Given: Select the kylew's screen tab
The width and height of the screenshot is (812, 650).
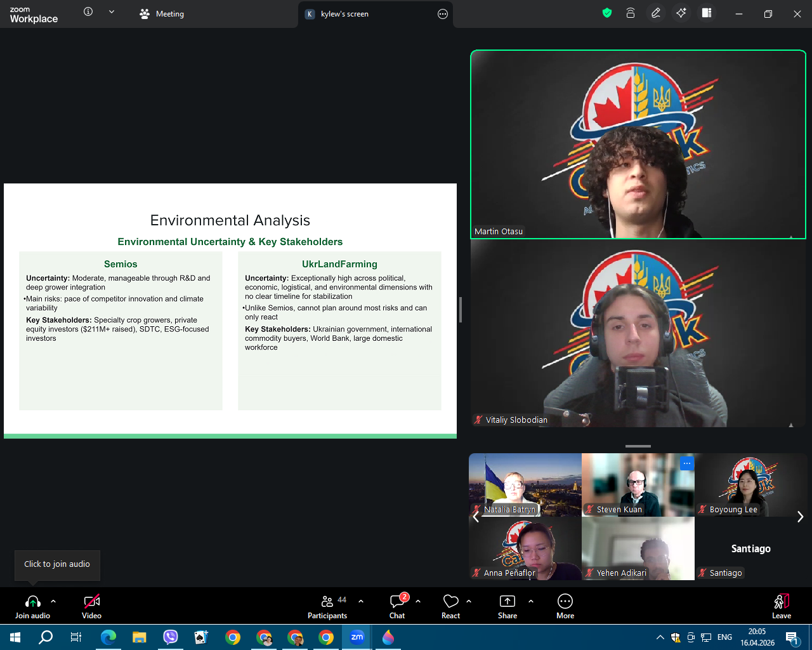Looking at the screenshot, I should coord(344,14).
